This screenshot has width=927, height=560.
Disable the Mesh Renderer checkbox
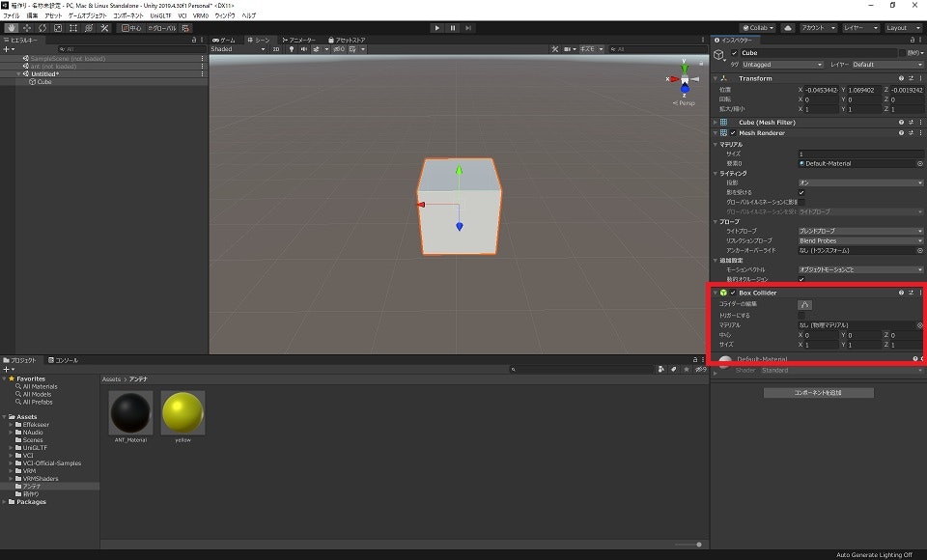pos(733,133)
